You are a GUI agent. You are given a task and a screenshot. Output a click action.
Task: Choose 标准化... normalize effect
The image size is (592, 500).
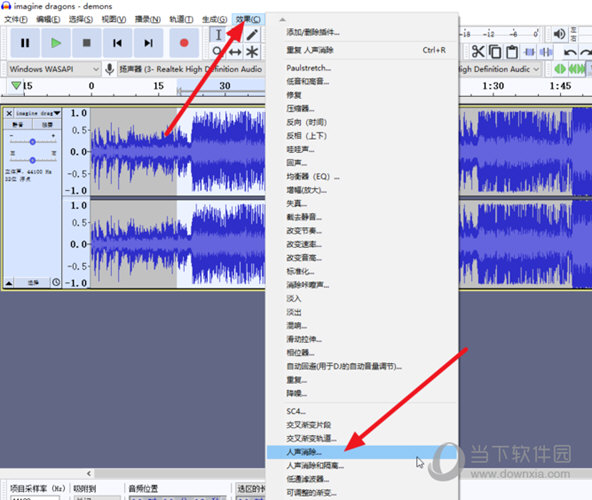(x=362, y=272)
